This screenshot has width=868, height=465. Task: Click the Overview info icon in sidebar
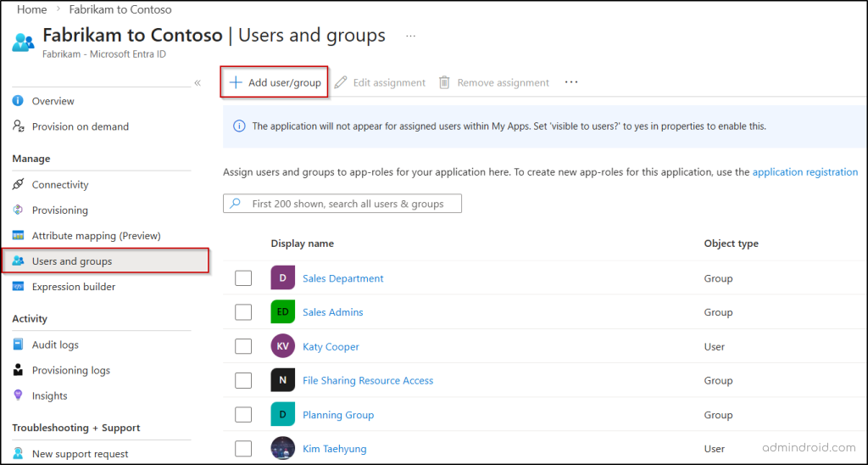coord(19,101)
